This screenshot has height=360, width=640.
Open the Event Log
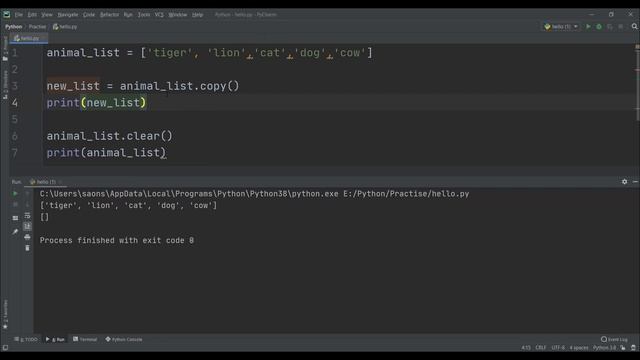[614, 339]
